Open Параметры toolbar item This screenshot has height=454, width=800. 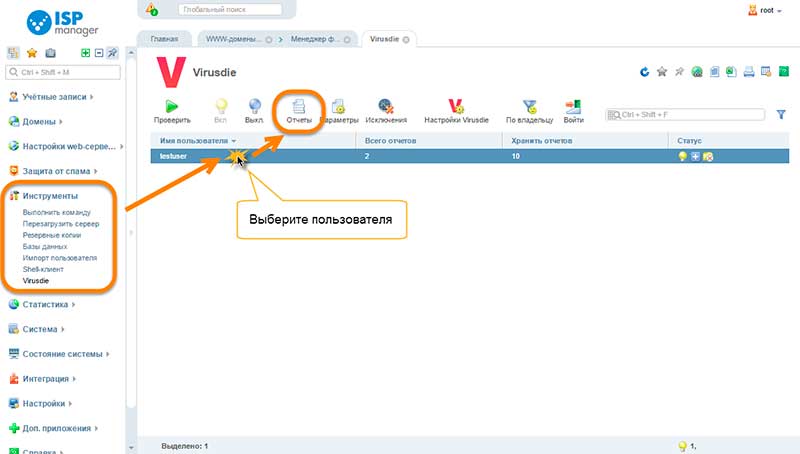coord(339,112)
